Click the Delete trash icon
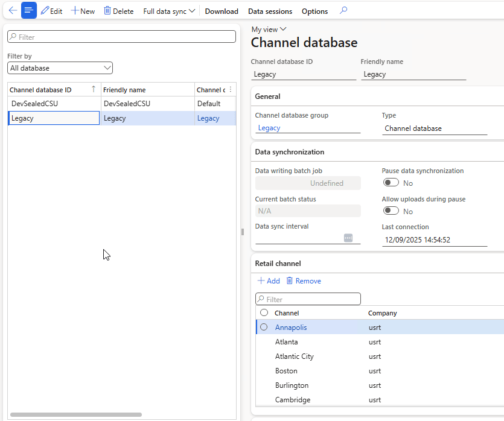Image resolution: width=504 pixels, height=421 pixels. 118,11
